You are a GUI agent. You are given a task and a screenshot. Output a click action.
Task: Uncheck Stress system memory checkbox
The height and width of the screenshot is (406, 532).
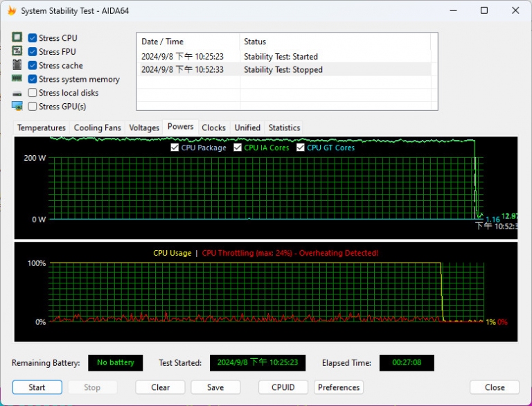(x=33, y=79)
